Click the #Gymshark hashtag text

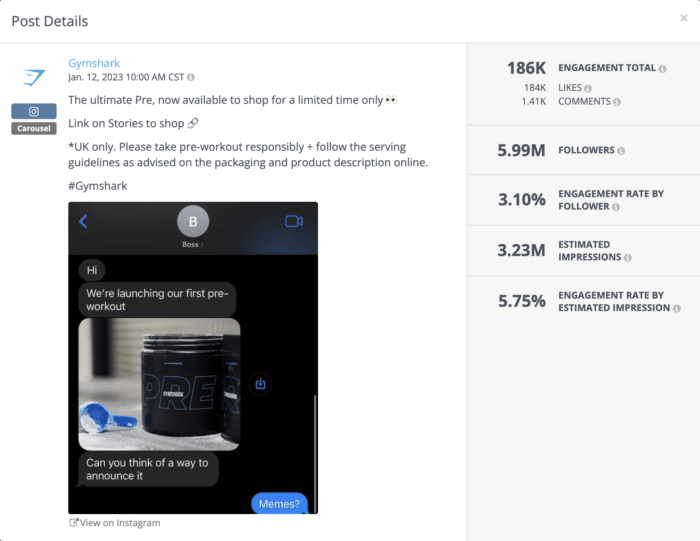point(98,186)
